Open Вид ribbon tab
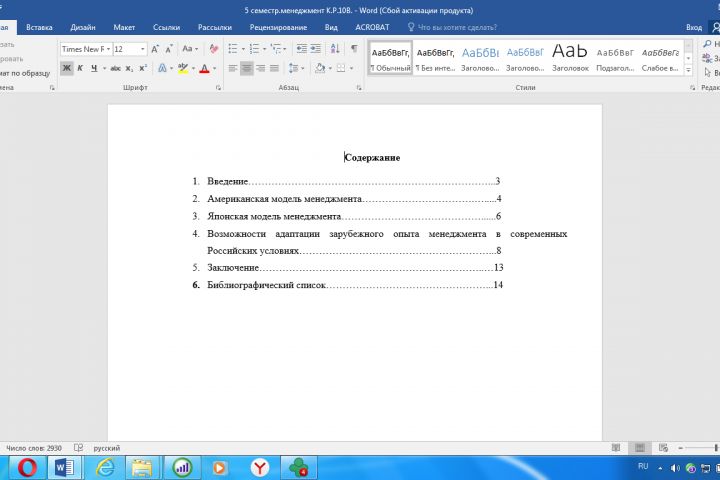 (331, 27)
